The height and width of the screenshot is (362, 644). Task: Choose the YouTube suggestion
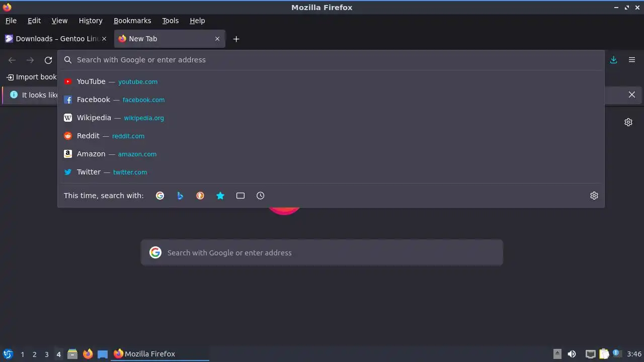[x=331, y=81]
